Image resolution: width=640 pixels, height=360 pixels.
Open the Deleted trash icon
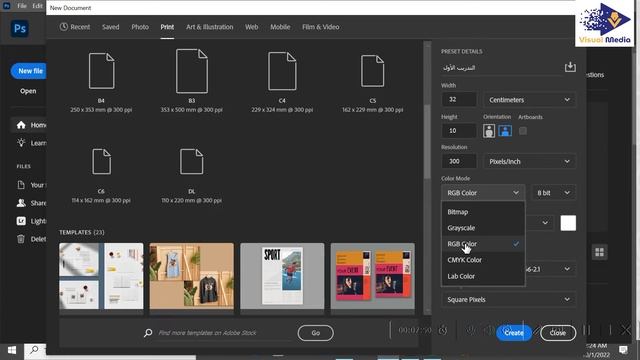click(x=21, y=239)
